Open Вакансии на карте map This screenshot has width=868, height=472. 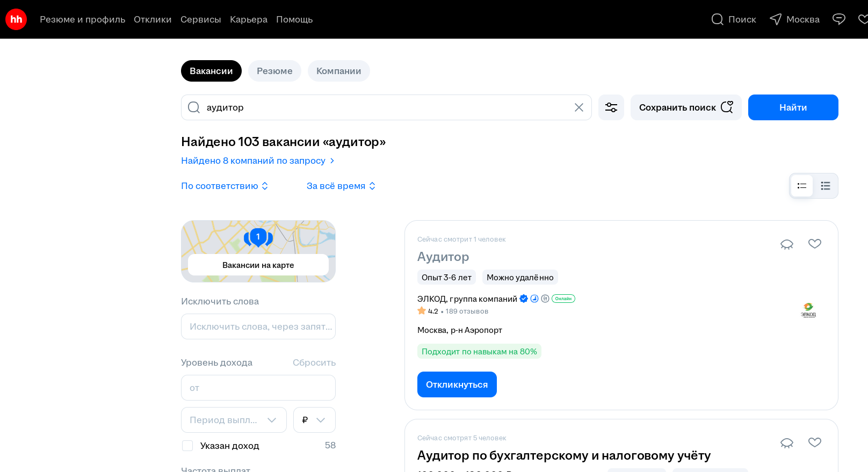258,265
